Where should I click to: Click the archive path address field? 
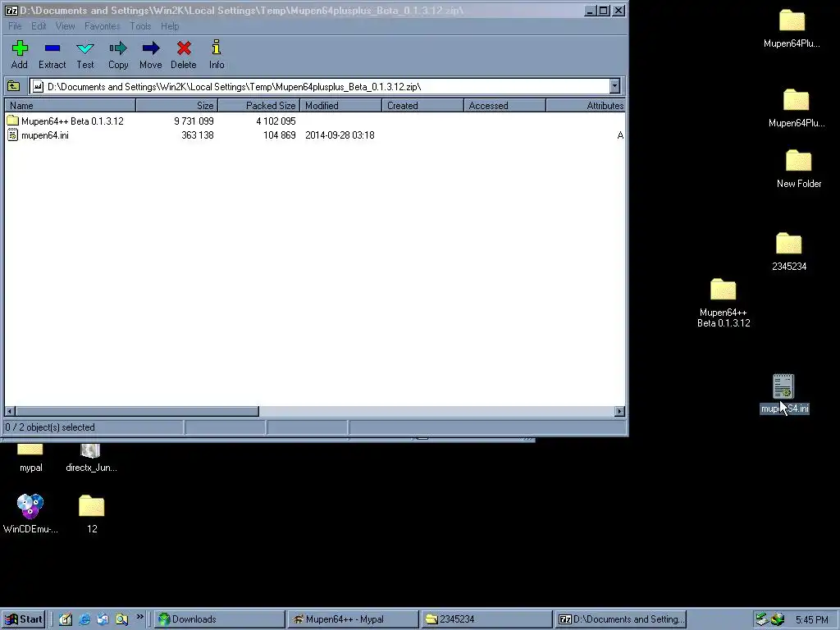(320, 86)
